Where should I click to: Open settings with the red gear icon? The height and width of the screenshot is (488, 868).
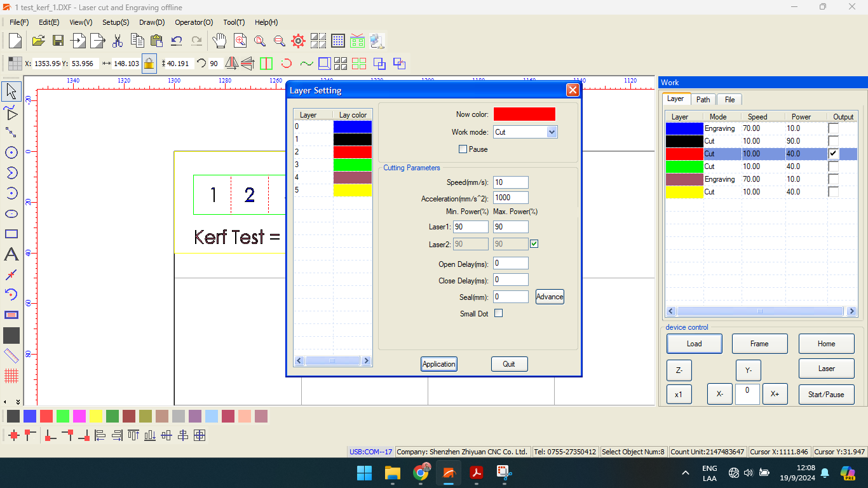point(298,41)
